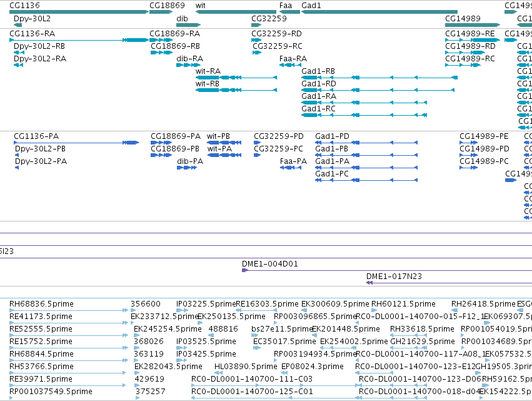Click the IP03225.5prime EST label
532x401 pixels.
tap(206, 304)
